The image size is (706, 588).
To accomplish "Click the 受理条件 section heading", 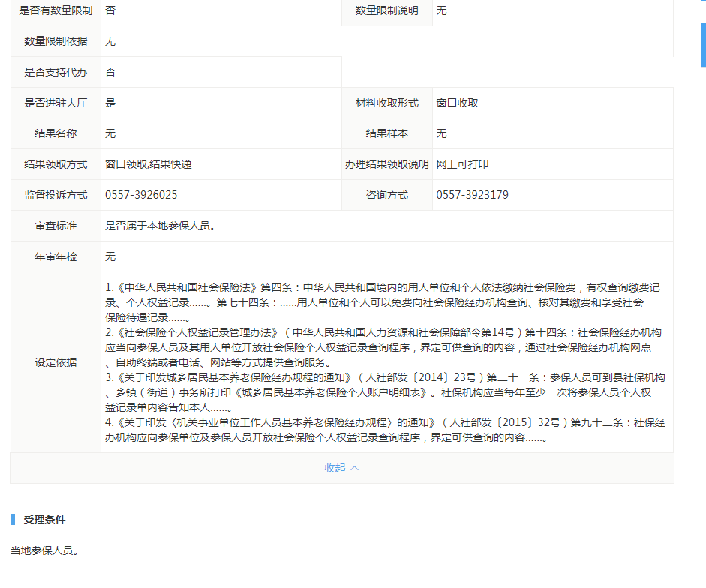I will point(44,520).
